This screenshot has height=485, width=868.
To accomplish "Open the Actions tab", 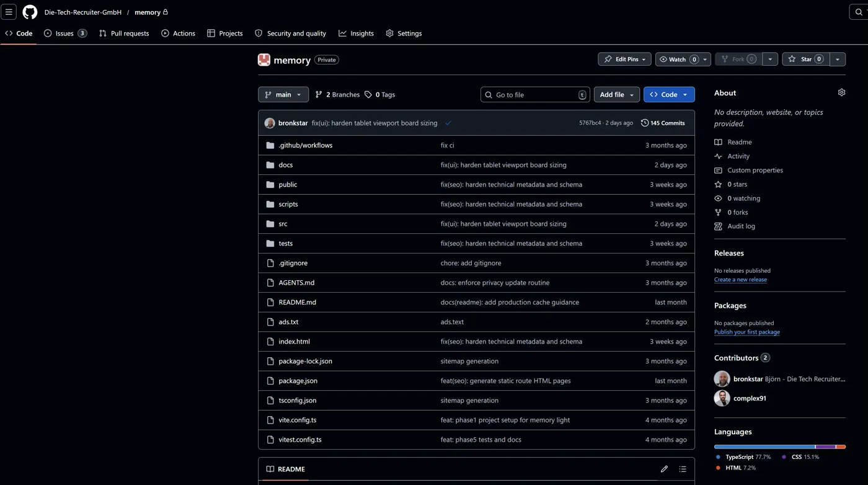I will pyautogui.click(x=184, y=33).
